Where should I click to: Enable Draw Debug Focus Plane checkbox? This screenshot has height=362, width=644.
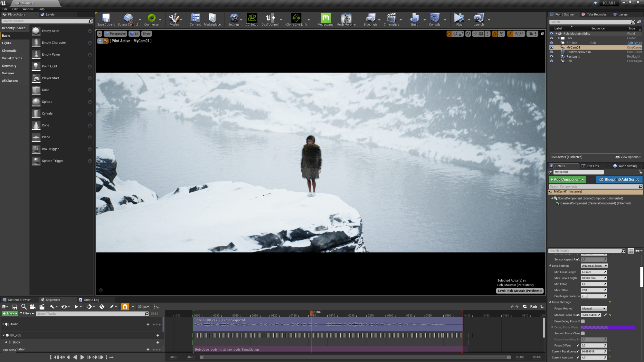[583, 321]
